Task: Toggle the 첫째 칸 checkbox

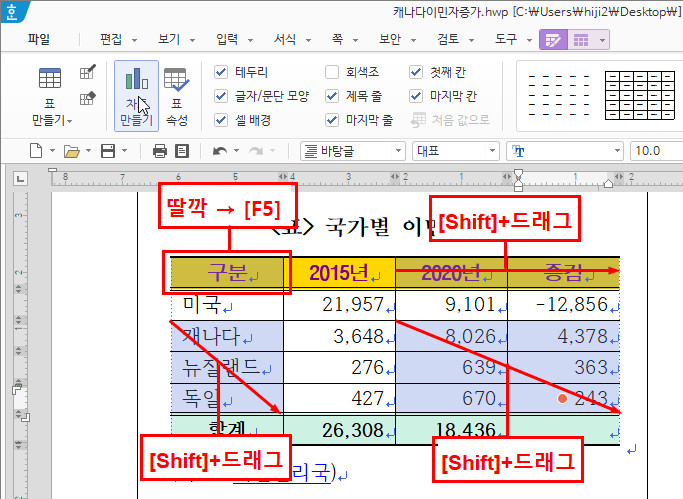Action: pyautogui.click(x=416, y=72)
